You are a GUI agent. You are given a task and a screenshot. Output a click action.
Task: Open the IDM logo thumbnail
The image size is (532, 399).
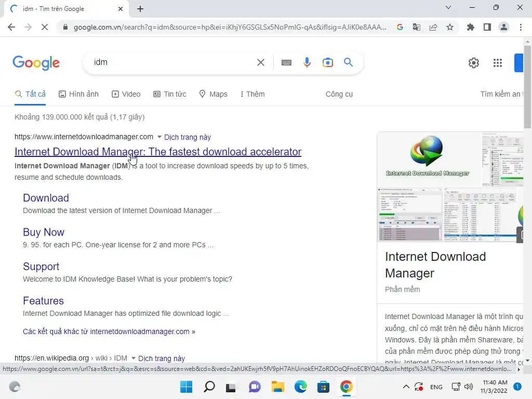click(428, 159)
